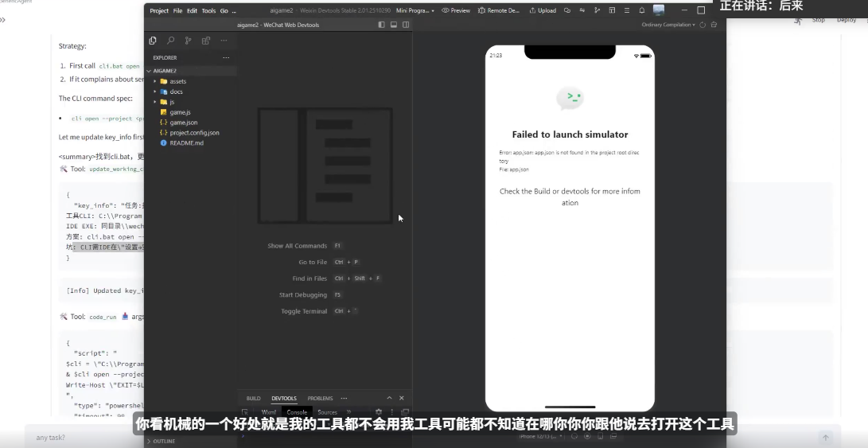
Task: Click the layout panel icon in toolbar
Action: [x=612, y=10]
